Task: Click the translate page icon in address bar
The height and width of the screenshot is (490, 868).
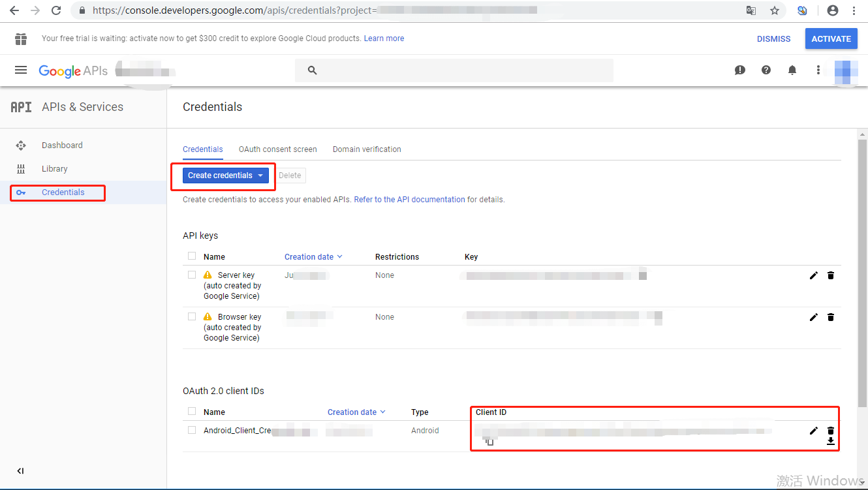Action: click(x=751, y=10)
